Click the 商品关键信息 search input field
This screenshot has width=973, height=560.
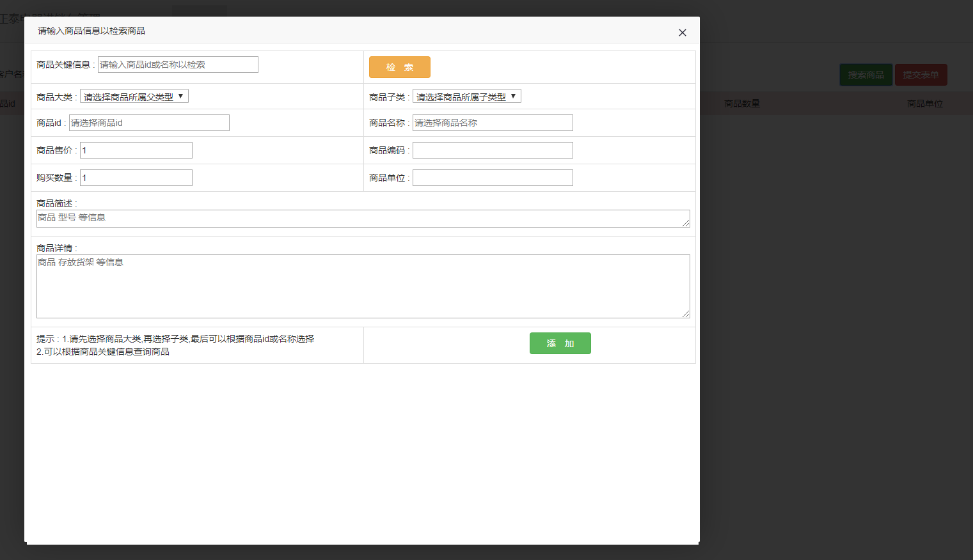(178, 65)
